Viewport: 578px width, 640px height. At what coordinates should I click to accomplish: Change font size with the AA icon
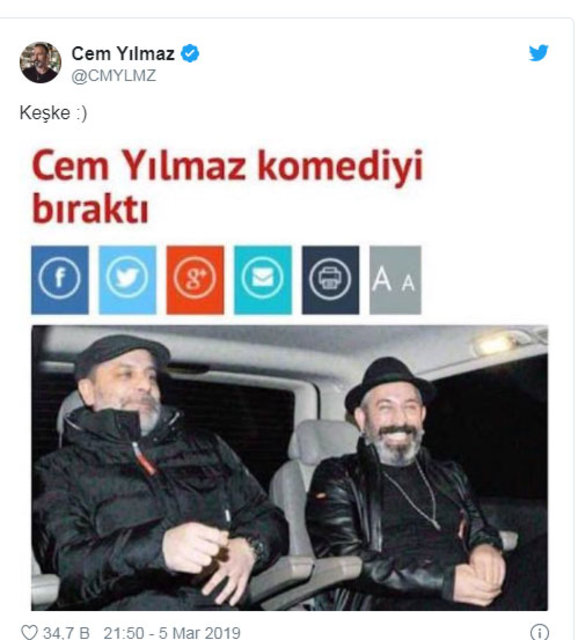(395, 280)
